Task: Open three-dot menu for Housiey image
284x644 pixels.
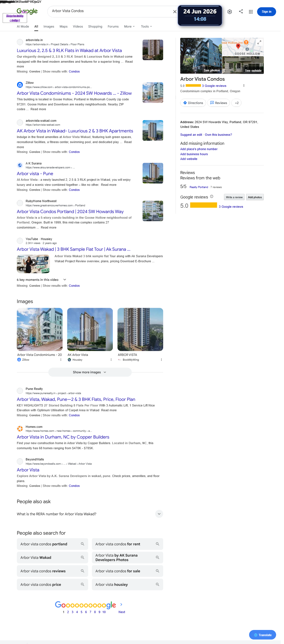Action: click(x=111, y=360)
